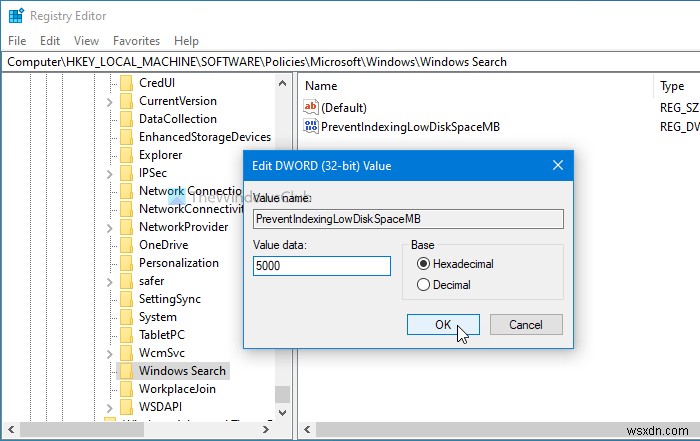Viewport: 700px width, 441px height.
Task: Click the PreventIndexingLowDiskSpaceMB DWORD icon
Action: pos(311,126)
